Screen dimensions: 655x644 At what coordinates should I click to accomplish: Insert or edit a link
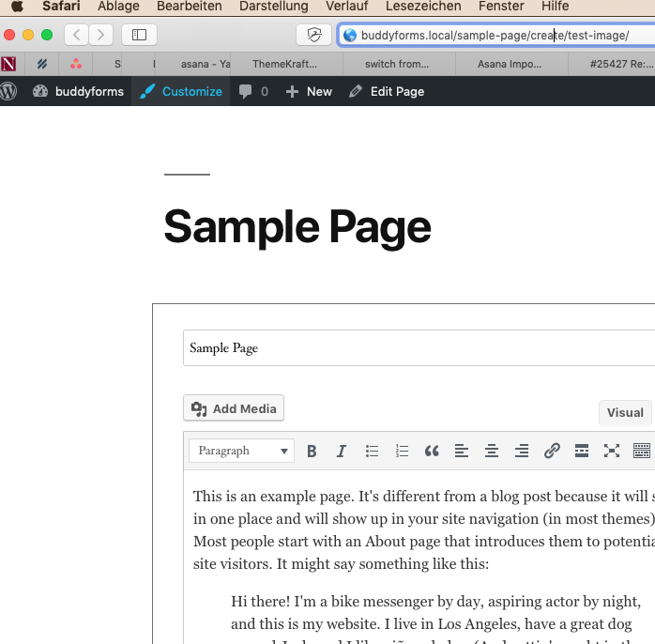(552, 451)
